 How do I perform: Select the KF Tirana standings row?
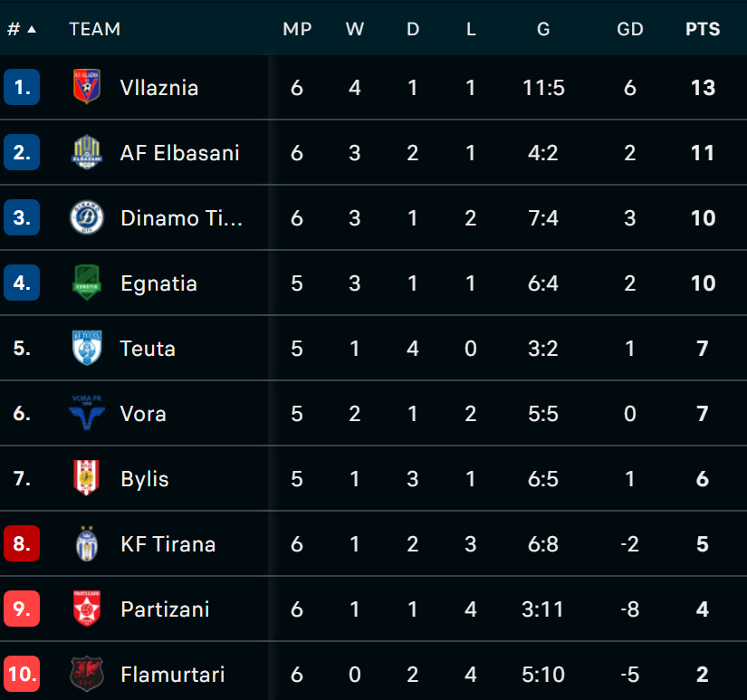tap(373, 543)
